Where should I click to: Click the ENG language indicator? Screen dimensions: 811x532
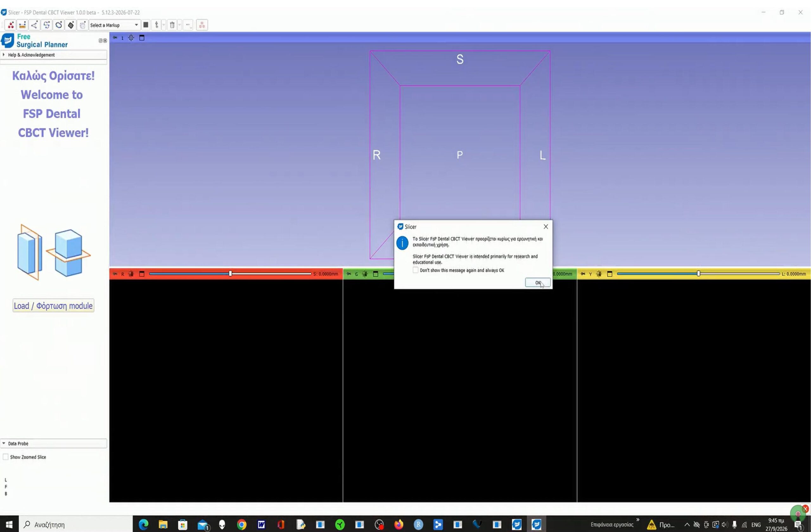tap(756, 524)
